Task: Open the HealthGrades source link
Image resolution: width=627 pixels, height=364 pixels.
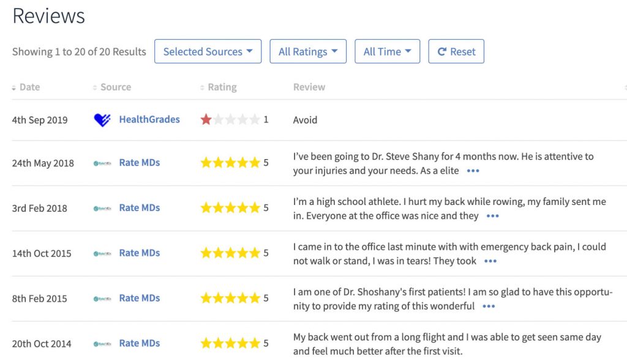Action: [x=149, y=120]
